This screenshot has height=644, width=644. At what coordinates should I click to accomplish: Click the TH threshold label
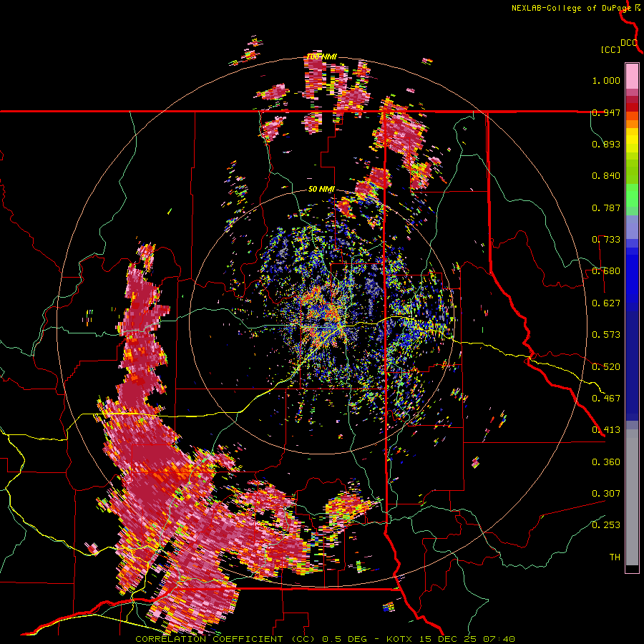click(615, 557)
